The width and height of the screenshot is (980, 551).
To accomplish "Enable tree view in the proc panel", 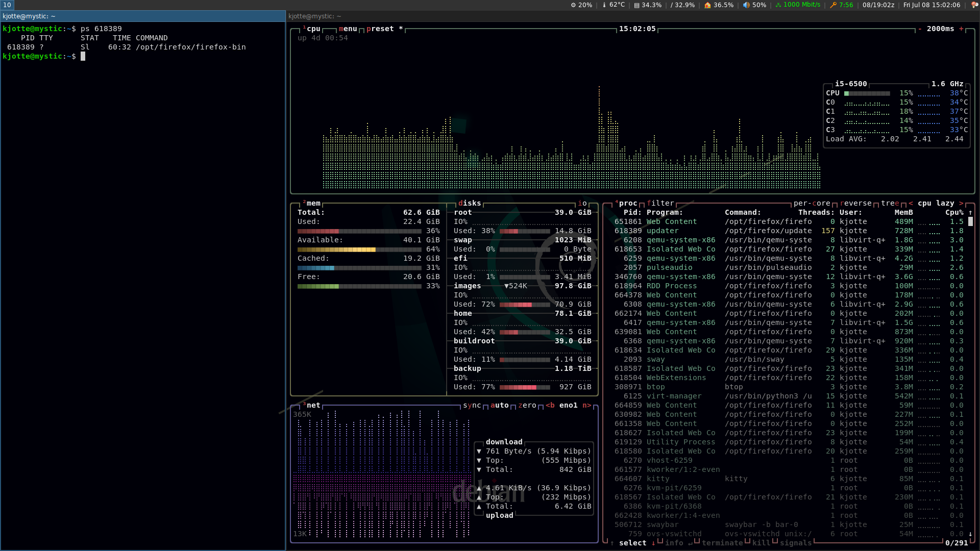I will [890, 203].
